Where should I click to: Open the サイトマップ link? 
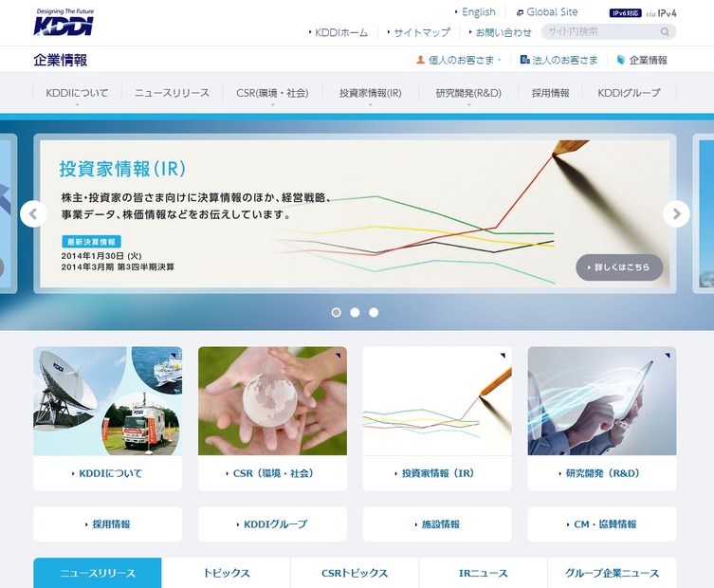[x=422, y=33]
